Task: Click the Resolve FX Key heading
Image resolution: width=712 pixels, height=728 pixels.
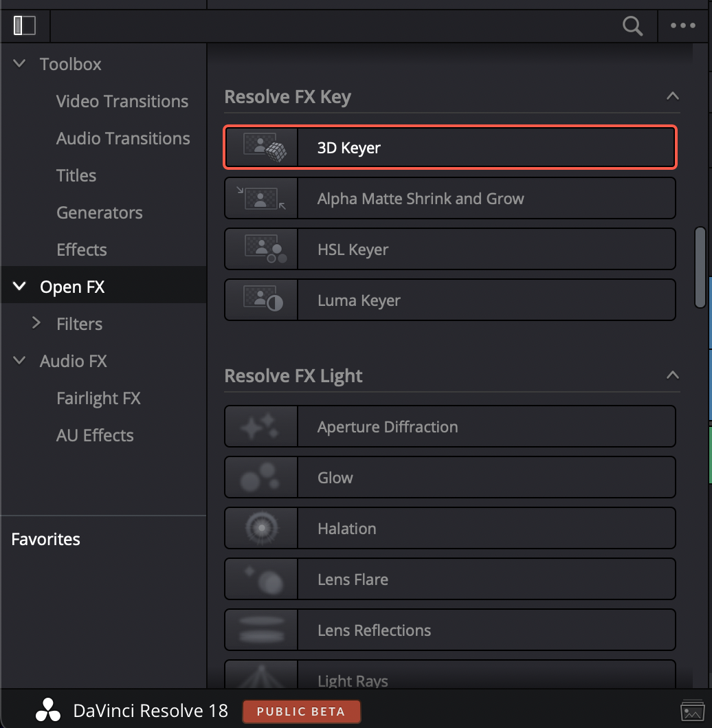Action: click(x=288, y=97)
